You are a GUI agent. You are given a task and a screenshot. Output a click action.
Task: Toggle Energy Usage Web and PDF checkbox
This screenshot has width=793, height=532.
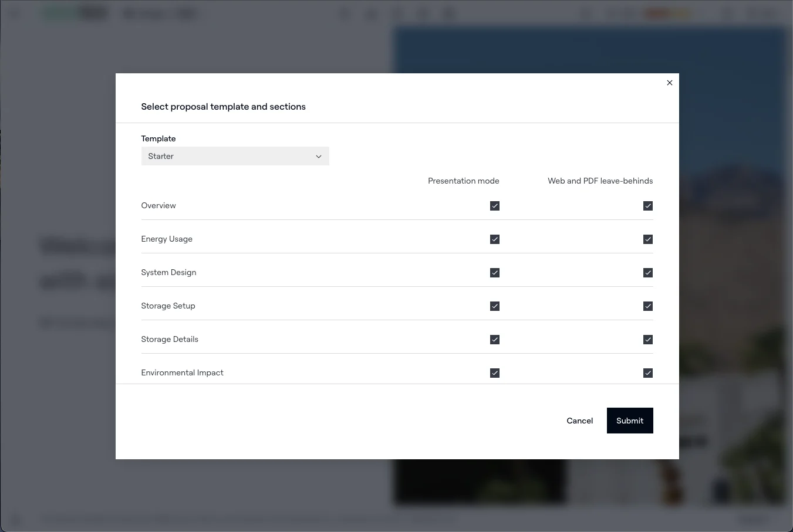[x=648, y=239]
